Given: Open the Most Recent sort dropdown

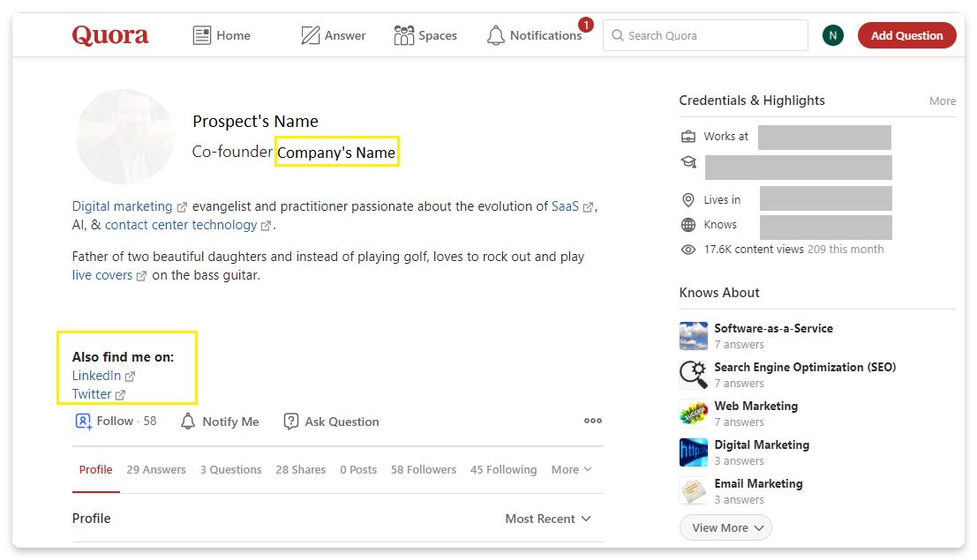Looking at the screenshot, I should click(548, 519).
